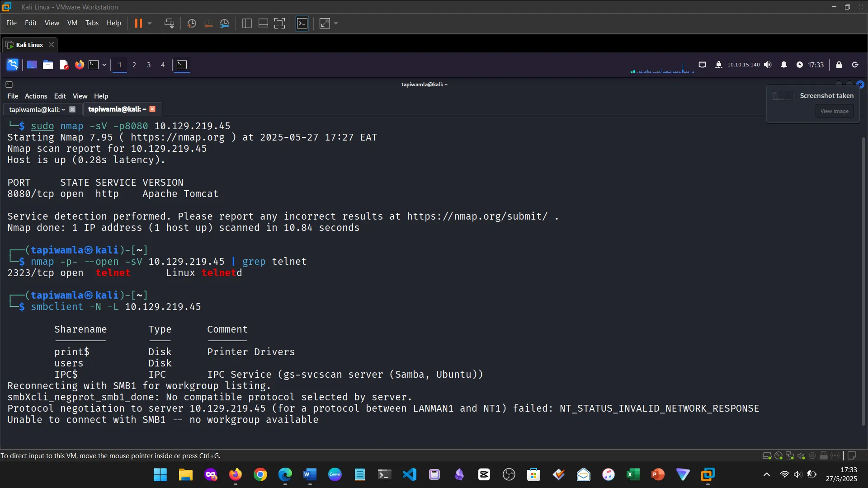Open the notification bell in the Kali tray
The width and height of the screenshot is (868, 488).
(784, 65)
